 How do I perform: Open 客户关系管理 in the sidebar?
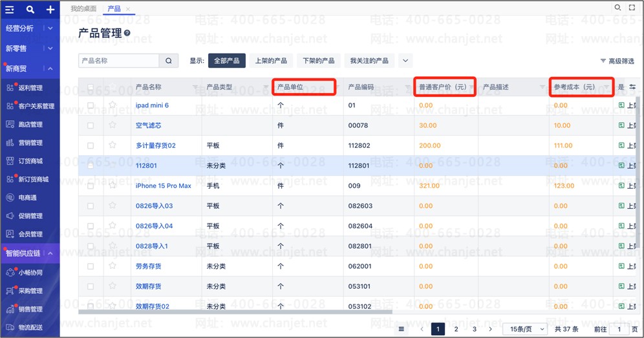(x=36, y=107)
